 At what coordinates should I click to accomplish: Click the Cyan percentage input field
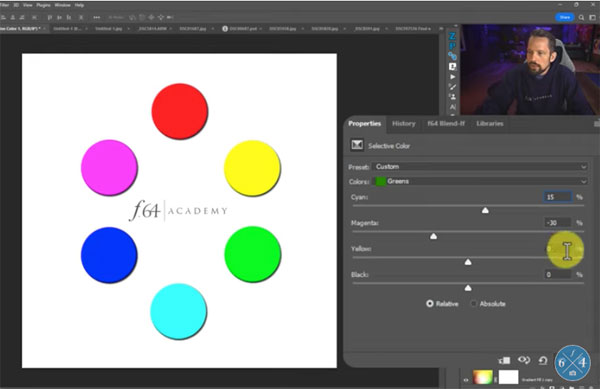(x=558, y=197)
